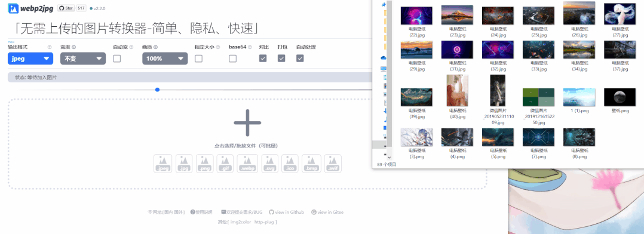Image resolution: width=644 pixels, height=234 pixels.
Task: Click the GitHub Star button
Action: point(66,8)
